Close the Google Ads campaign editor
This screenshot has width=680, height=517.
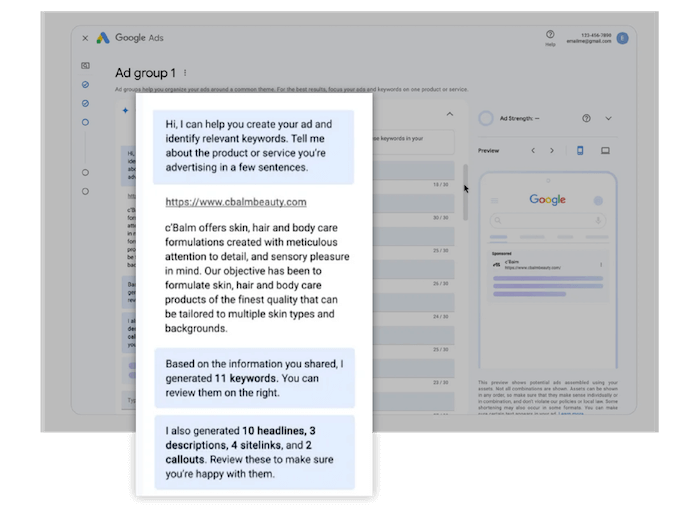point(85,39)
